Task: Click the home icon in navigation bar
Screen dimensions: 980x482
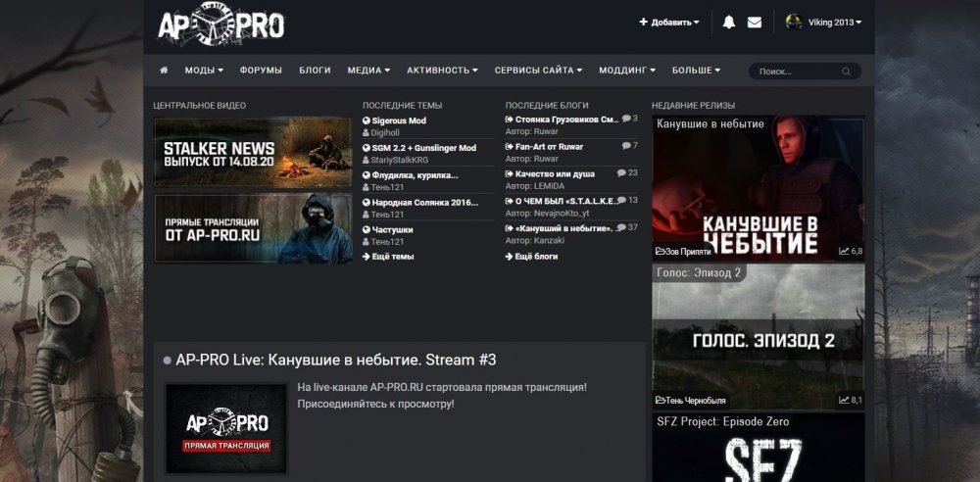Action: click(164, 71)
